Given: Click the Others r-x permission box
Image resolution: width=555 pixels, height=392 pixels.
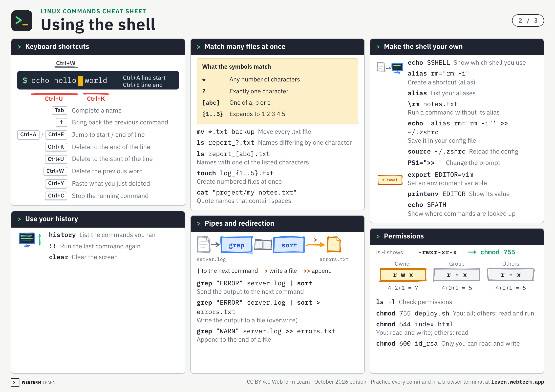Looking at the screenshot, I should tap(511, 275).
